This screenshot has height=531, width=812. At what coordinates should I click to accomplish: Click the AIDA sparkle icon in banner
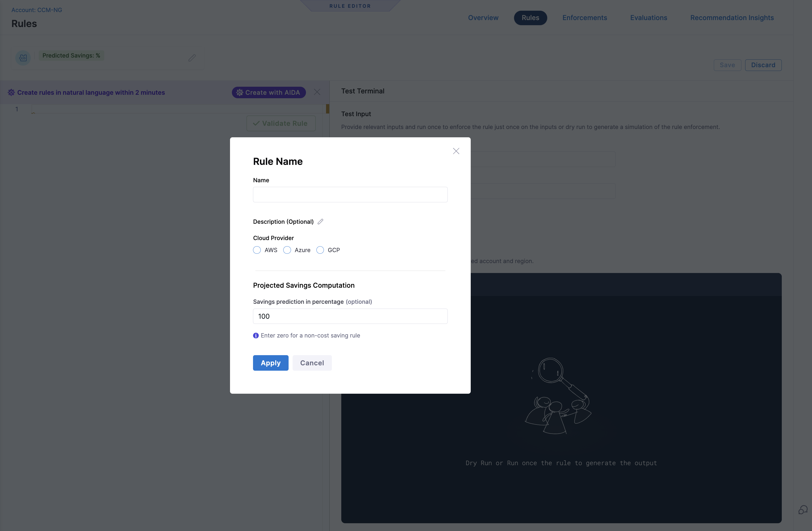pos(11,93)
